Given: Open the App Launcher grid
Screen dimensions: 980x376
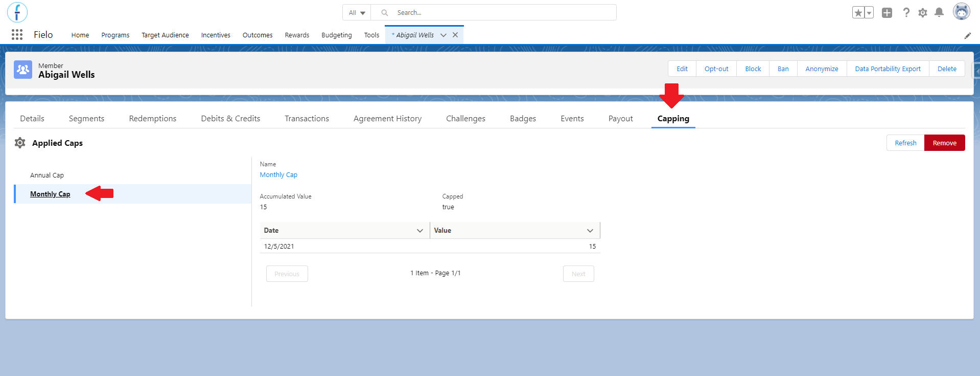Looking at the screenshot, I should (x=17, y=34).
